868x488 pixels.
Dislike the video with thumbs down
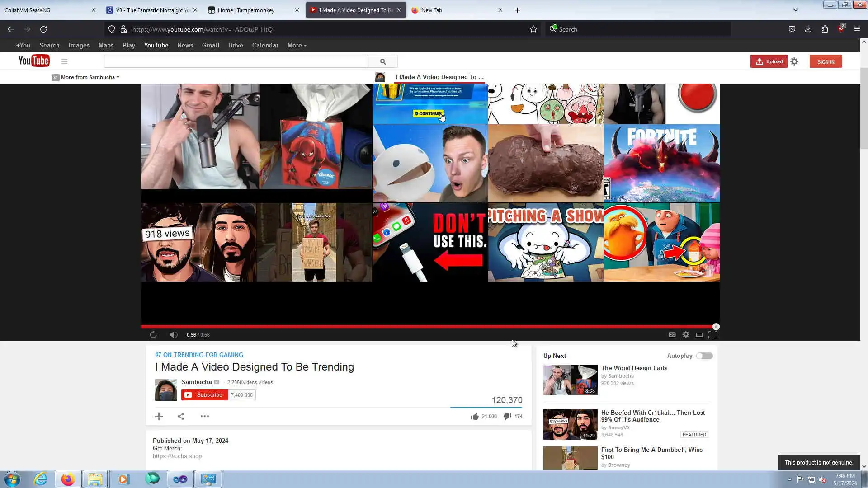click(507, 416)
